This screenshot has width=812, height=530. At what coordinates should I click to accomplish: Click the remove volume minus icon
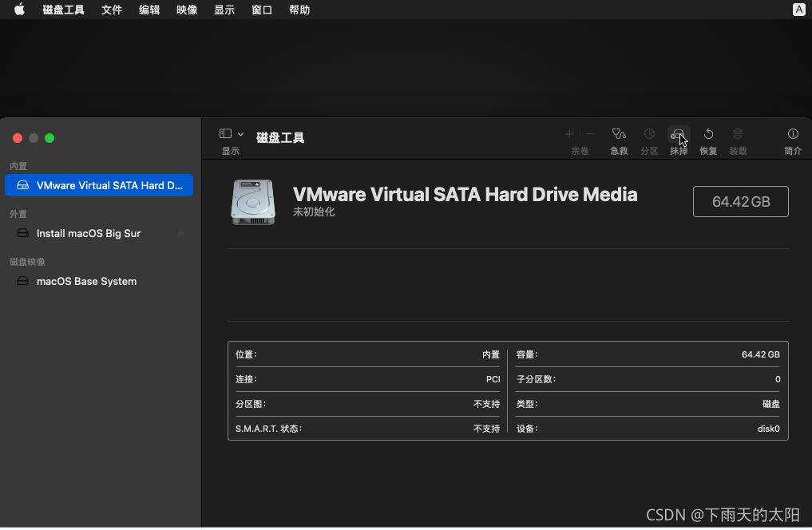point(590,134)
